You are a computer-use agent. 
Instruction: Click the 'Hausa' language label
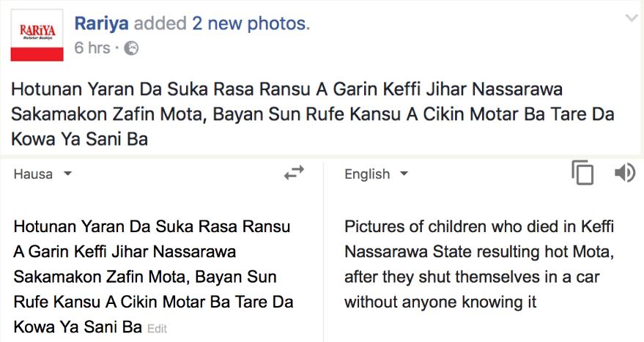(x=33, y=174)
